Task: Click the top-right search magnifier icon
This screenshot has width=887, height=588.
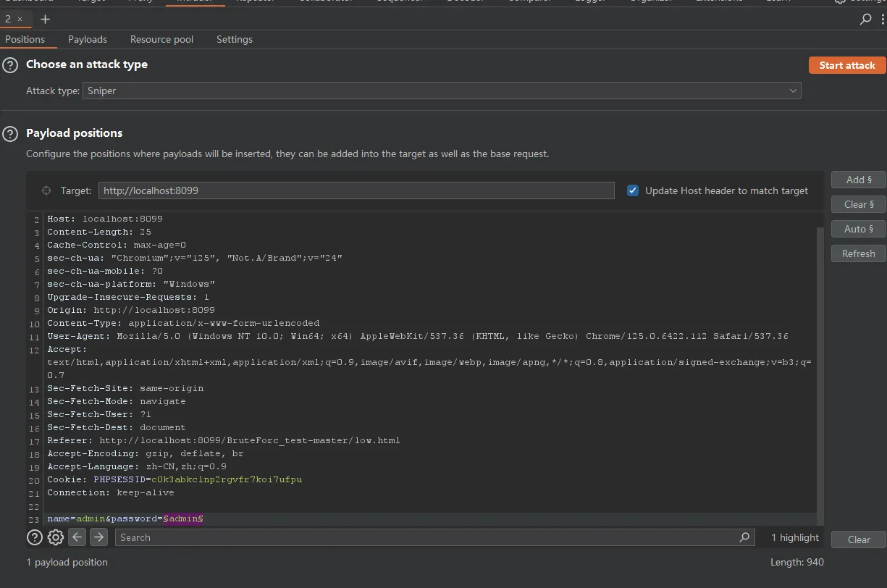Action: 865,20
